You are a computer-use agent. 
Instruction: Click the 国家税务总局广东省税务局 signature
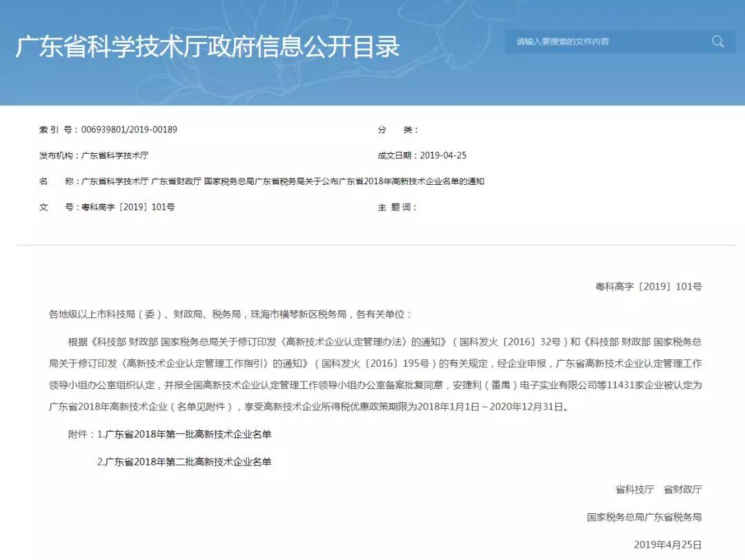[x=644, y=517]
